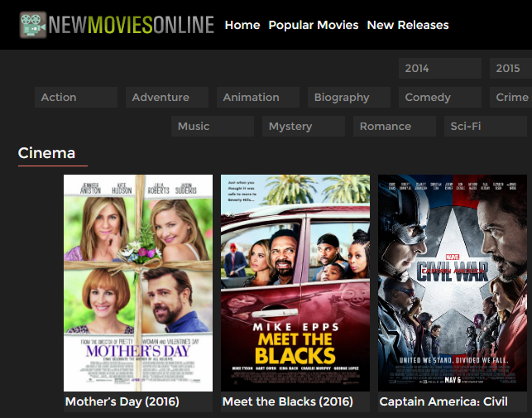The image size is (532, 418).
Task: Open the Captain America Civil War poster
Action: [x=453, y=283]
